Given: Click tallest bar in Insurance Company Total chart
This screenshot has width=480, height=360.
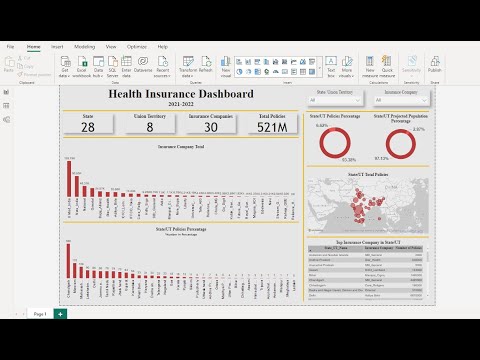Looking at the screenshot, I should 69,179.
